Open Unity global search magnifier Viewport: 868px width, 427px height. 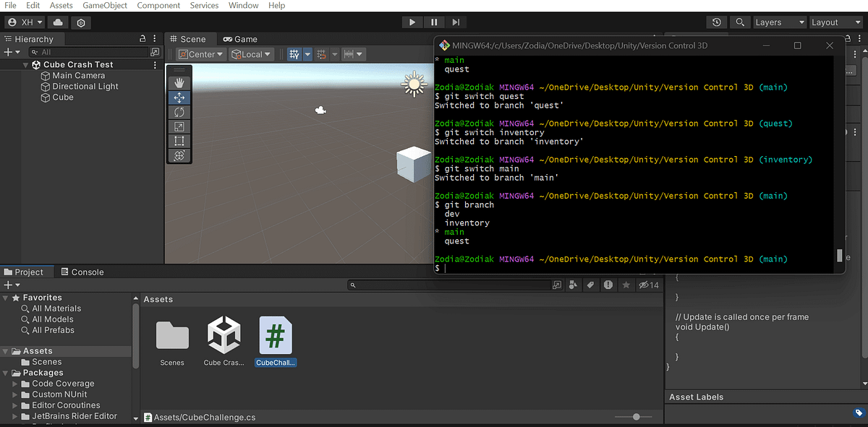pos(739,22)
